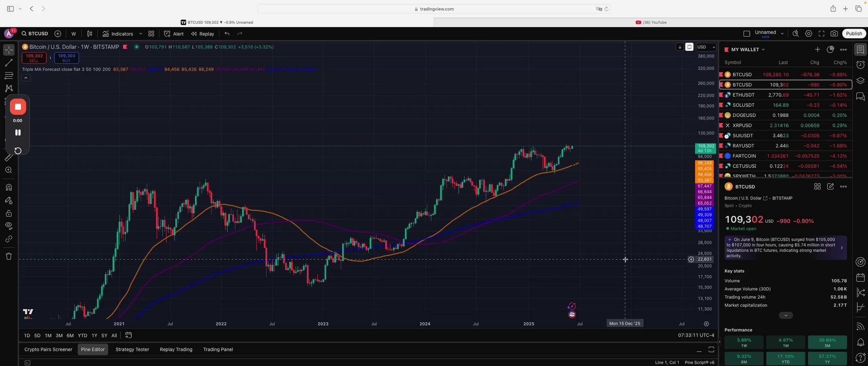Open BTCUSD symbol search
This screenshot has width=868, height=366.
[35, 34]
